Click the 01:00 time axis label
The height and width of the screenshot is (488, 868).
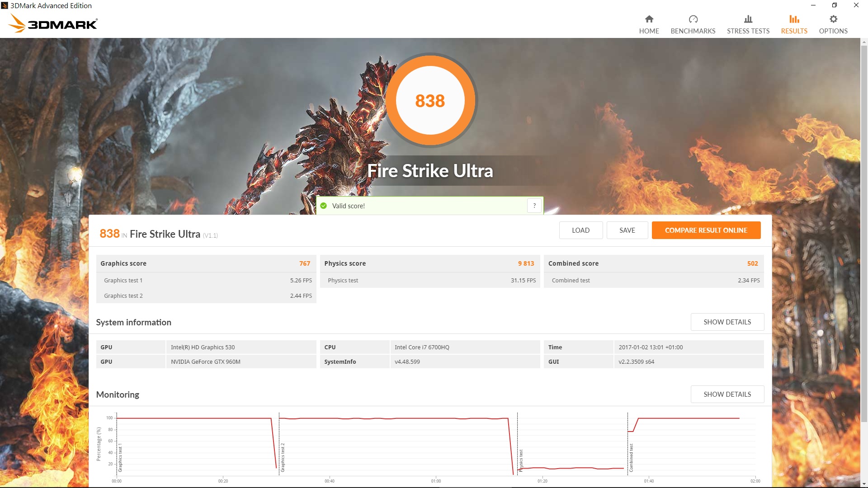click(x=436, y=481)
